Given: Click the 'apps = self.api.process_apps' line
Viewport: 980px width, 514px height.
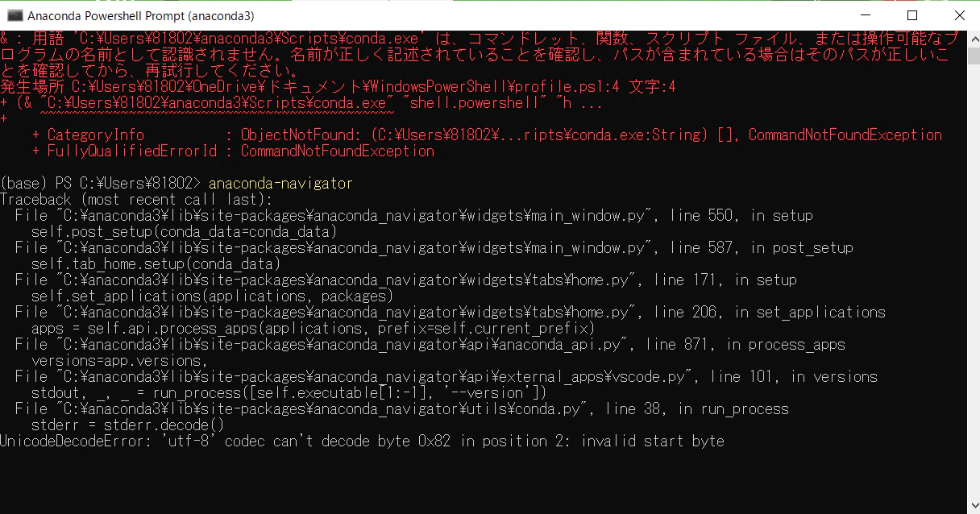Looking at the screenshot, I should [x=313, y=328].
